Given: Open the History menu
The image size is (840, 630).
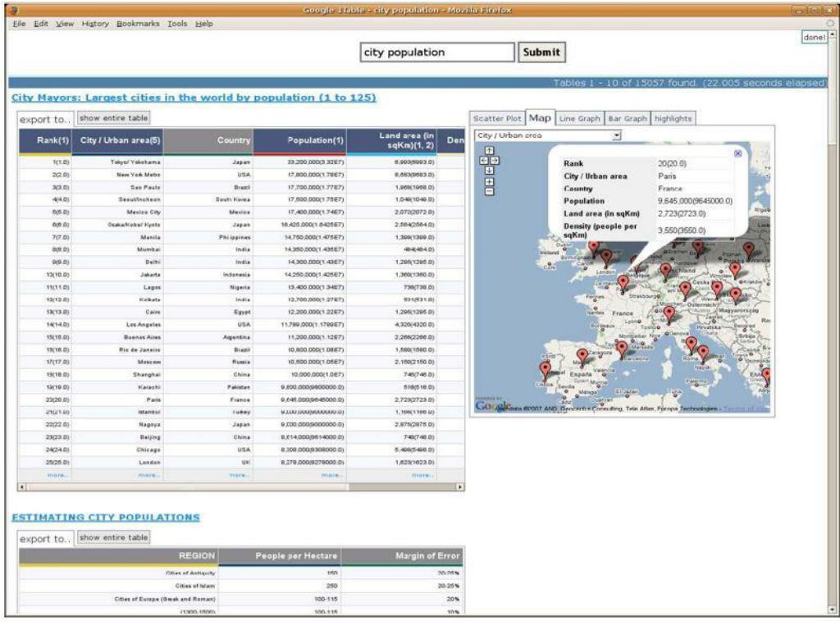Looking at the screenshot, I should pyautogui.click(x=95, y=24).
